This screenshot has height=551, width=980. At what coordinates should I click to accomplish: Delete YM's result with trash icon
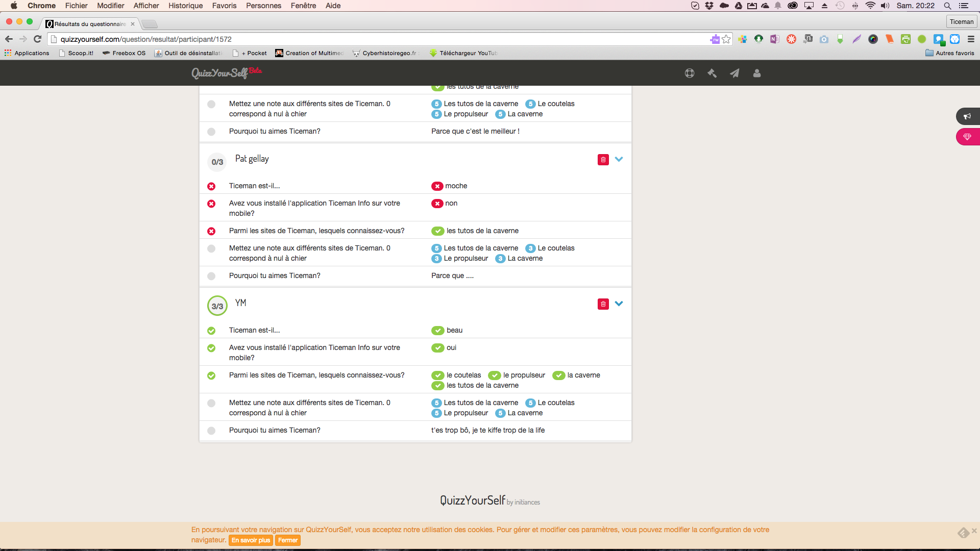coord(603,304)
